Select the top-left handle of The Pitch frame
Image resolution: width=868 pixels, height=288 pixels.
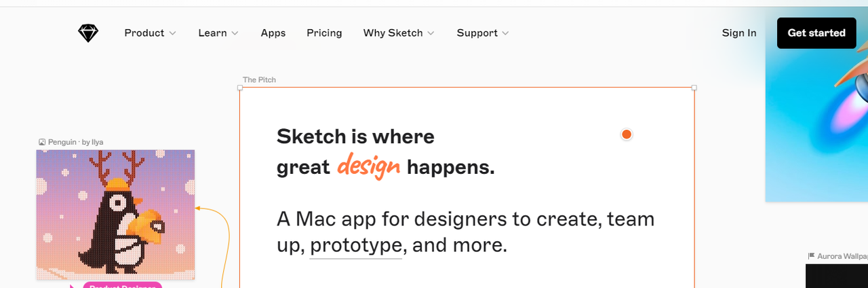point(240,88)
